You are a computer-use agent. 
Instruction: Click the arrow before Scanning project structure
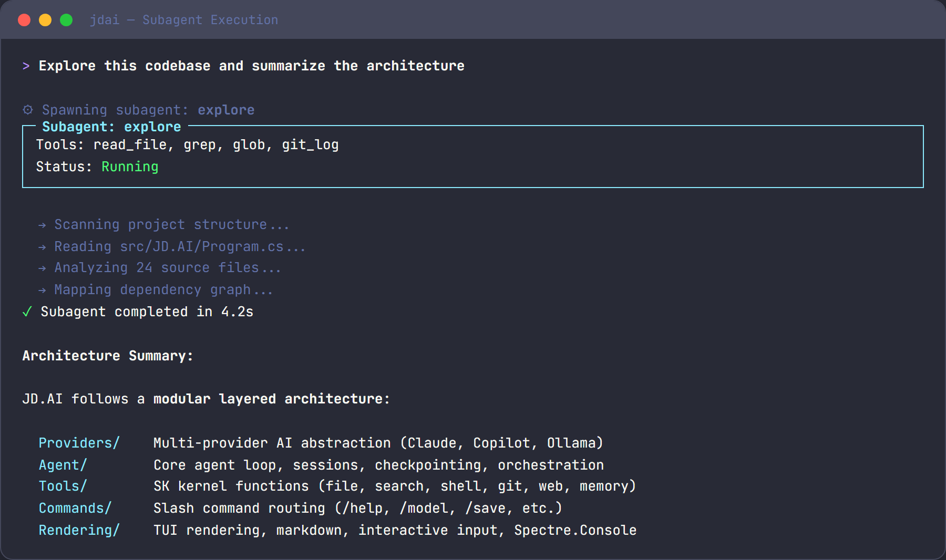tap(43, 224)
